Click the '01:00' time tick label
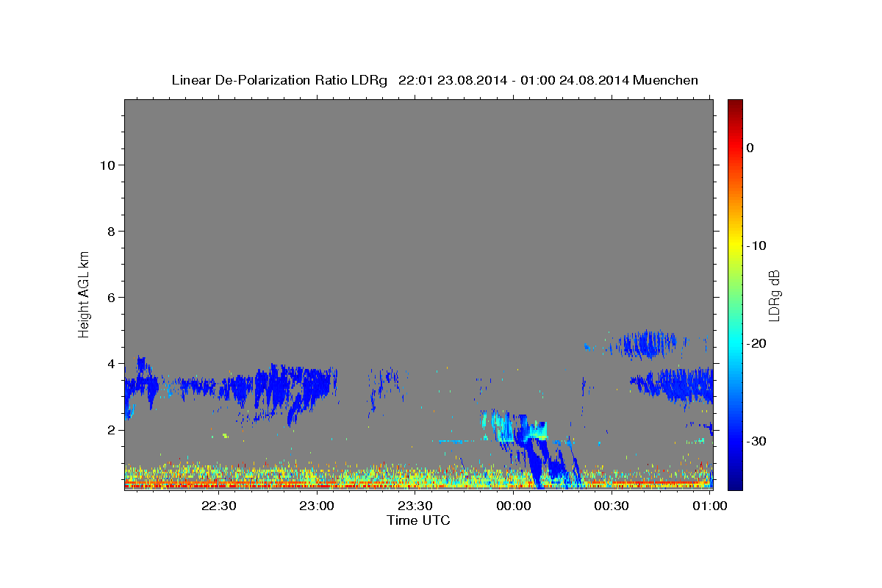Viewport: 882px width, 588px height. coord(709,506)
